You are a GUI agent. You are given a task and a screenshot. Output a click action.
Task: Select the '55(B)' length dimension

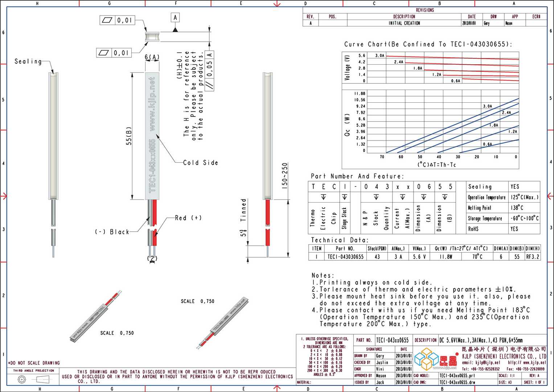click(x=129, y=136)
